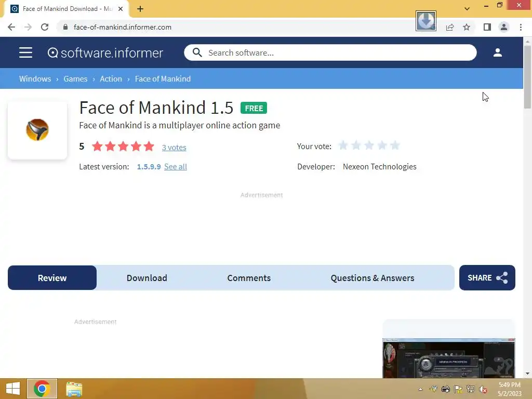This screenshot has height=399, width=532.
Task: Expand the tab search dropdown
Action: [467, 9]
